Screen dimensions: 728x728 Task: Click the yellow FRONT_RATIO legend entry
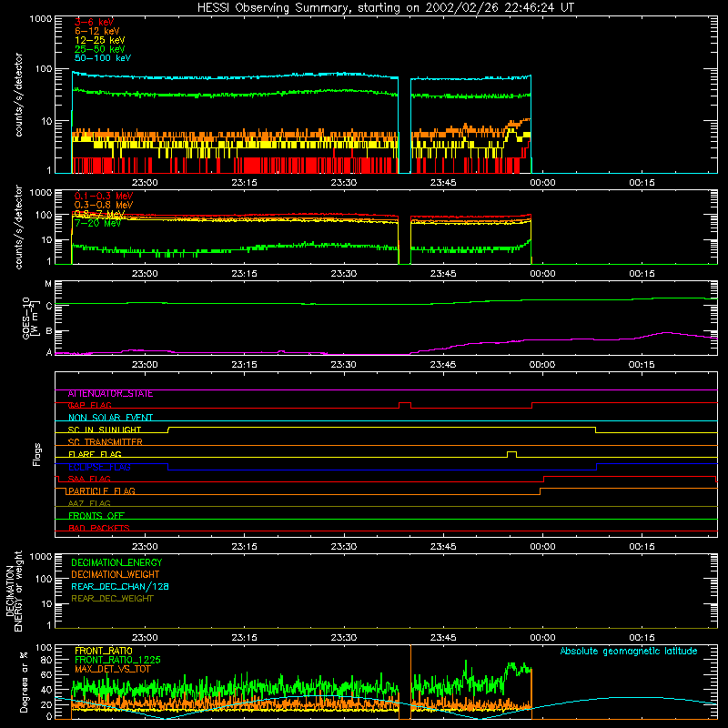pos(104,651)
